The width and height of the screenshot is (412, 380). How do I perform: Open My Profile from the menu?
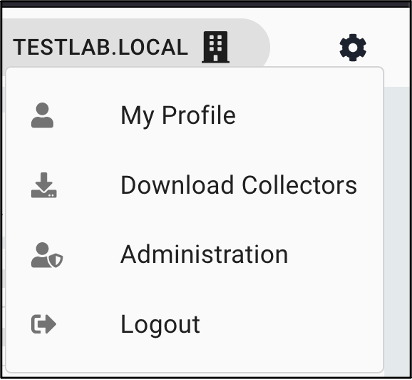195,115
